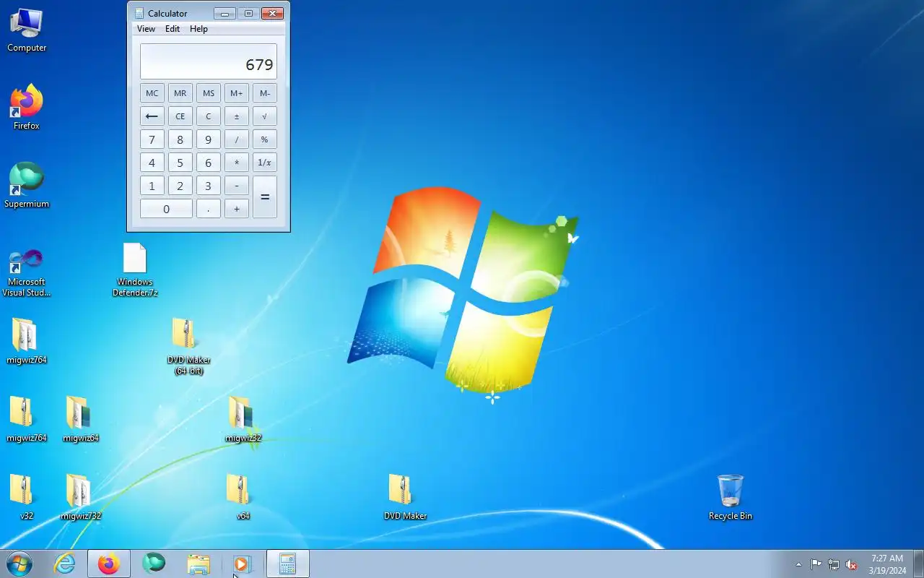The width and height of the screenshot is (924, 578).
Task: Open the Calculator View menu
Action: (146, 29)
